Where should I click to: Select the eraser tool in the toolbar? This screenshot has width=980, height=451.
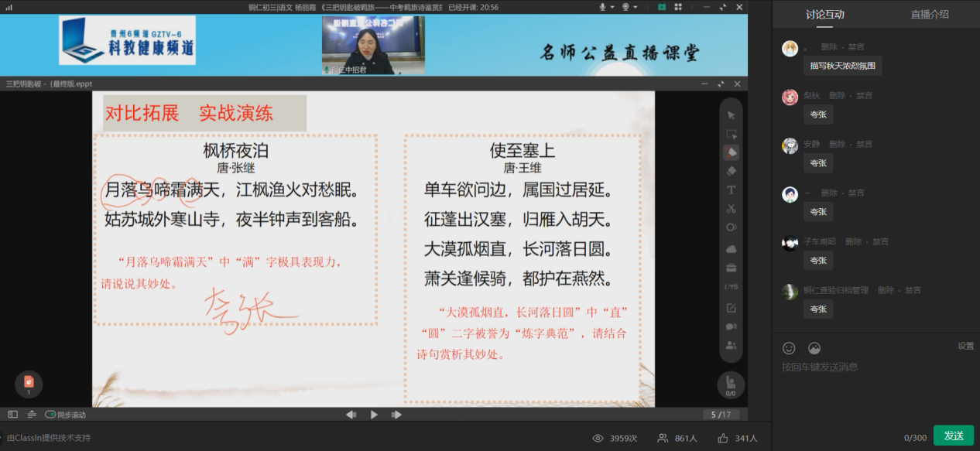click(x=732, y=171)
